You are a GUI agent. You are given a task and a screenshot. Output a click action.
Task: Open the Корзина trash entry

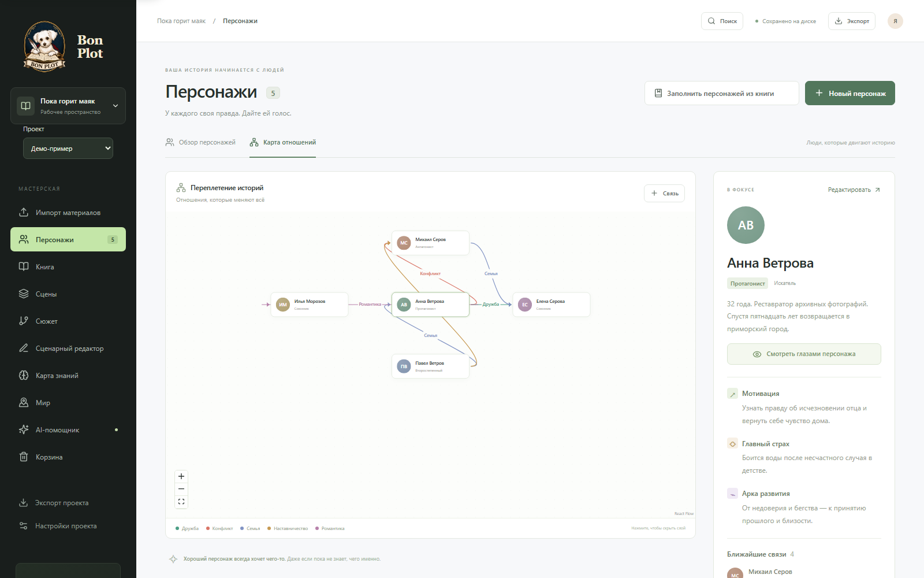68,457
